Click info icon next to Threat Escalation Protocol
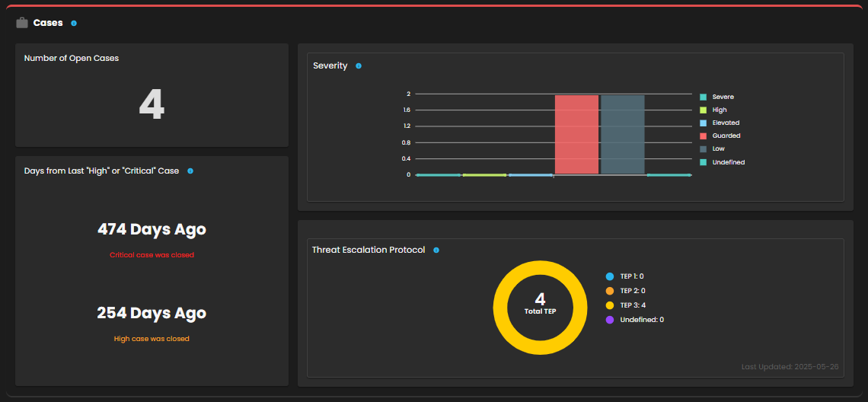 coord(436,250)
